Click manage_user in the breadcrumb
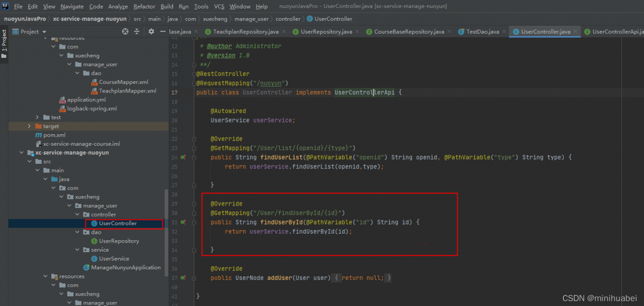 (x=252, y=19)
